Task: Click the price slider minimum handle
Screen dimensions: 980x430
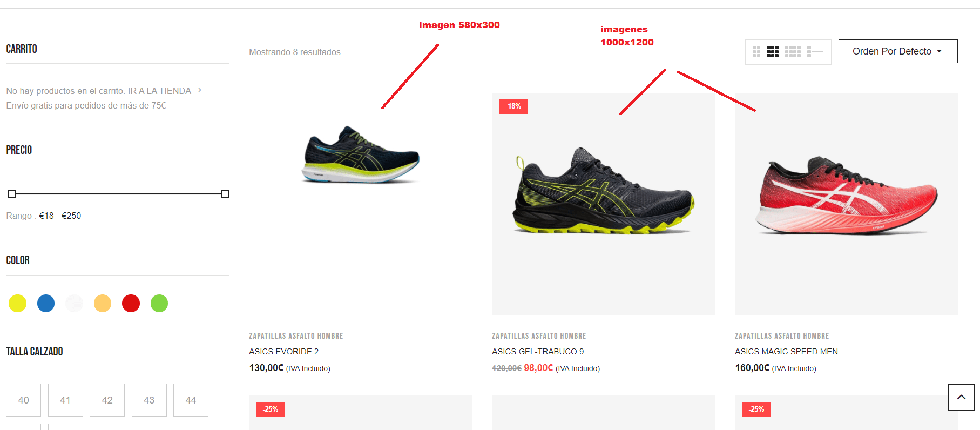Action: click(11, 193)
